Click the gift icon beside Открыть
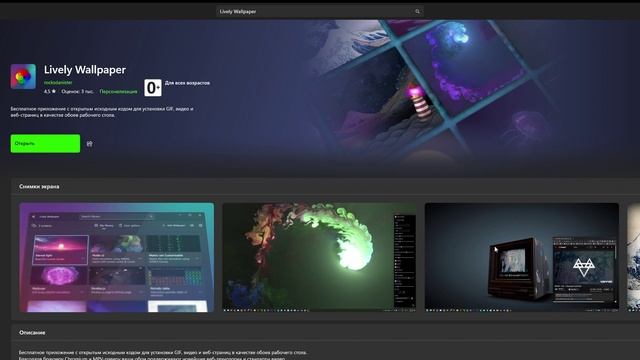The image size is (640, 360). (89, 144)
